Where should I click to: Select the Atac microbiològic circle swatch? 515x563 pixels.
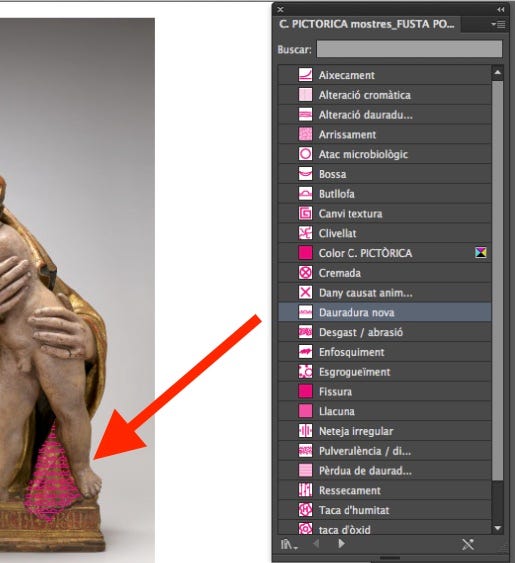coord(305,154)
